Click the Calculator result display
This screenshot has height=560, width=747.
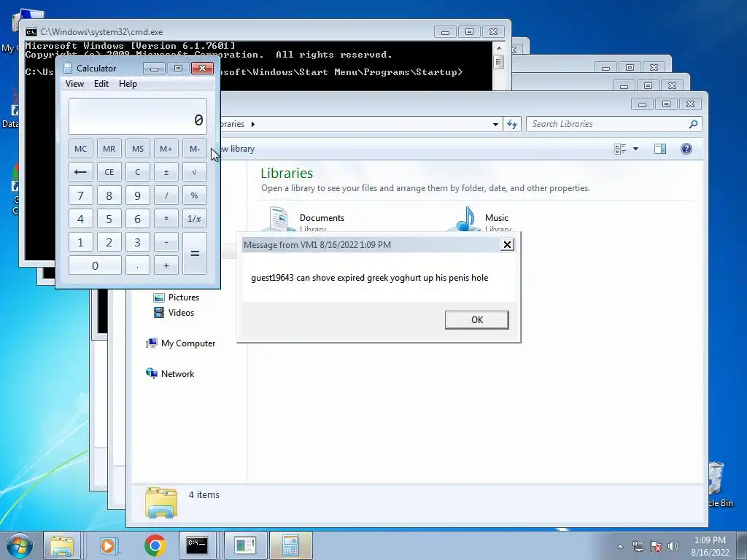pos(138,117)
